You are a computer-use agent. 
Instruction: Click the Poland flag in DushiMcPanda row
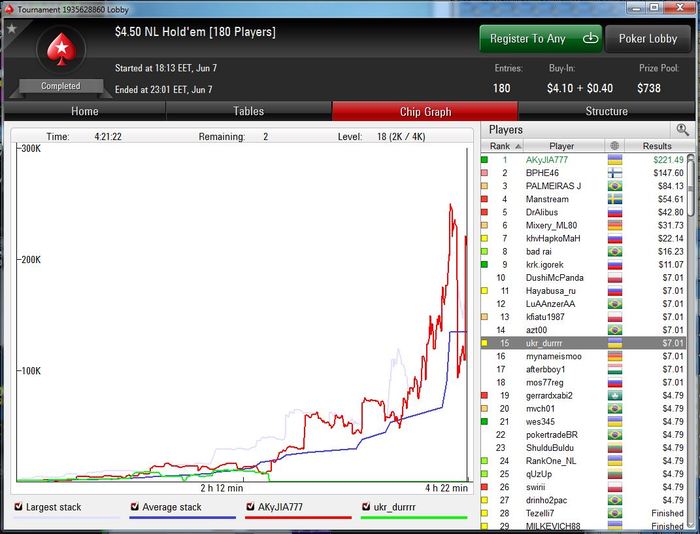pyautogui.click(x=615, y=277)
